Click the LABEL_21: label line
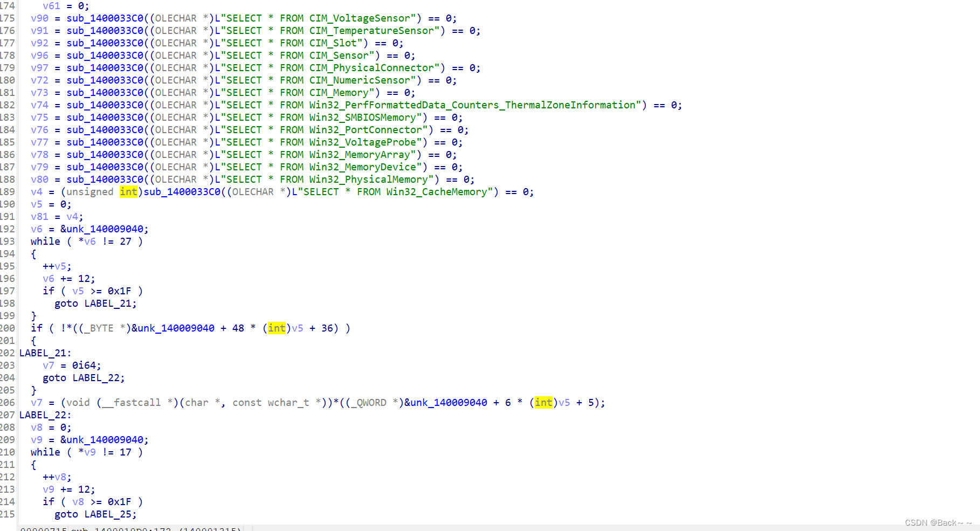This screenshot has width=980, height=531. (45, 353)
